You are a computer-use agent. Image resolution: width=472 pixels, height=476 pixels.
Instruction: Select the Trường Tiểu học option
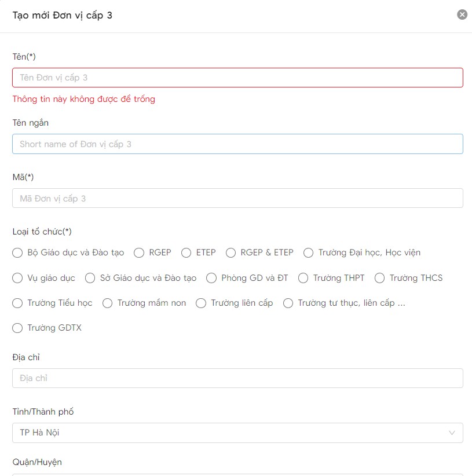coord(18,303)
